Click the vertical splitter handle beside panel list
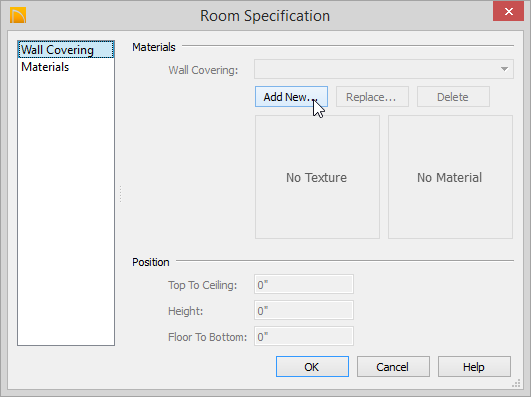Viewport: 531px width, 397px height. (121, 194)
